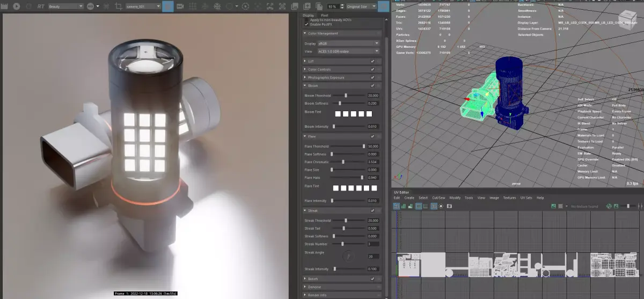644x299 pixels.
Task: Disable the Streak effect checkbox
Action: pyautogui.click(x=372, y=210)
